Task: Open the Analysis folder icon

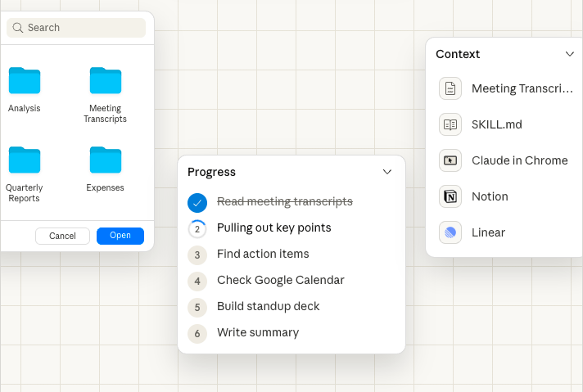Action: click(25, 80)
